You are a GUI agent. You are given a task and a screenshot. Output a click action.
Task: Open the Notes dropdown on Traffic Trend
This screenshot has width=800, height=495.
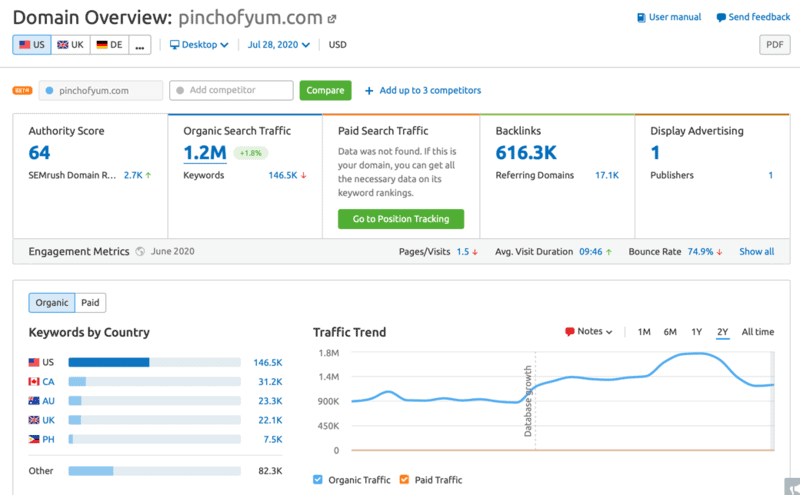pos(589,332)
